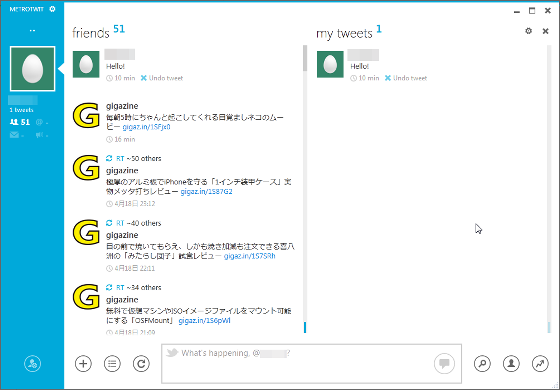Click gigazine avatar on ~34 others tweet
The height and width of the screenshot is (390, 560).
point(86,297)
